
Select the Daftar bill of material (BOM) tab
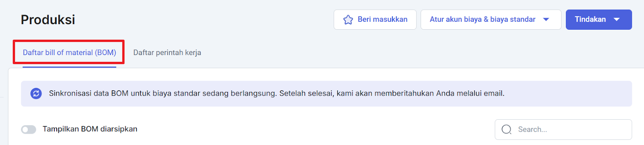(x=69, y=53)
